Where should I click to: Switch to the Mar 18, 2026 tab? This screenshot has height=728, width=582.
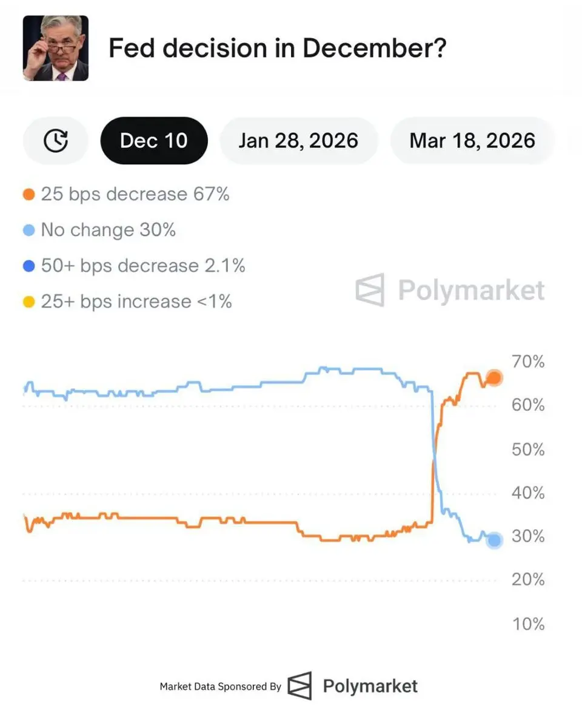pyautogui.click(x=472, y=141)
